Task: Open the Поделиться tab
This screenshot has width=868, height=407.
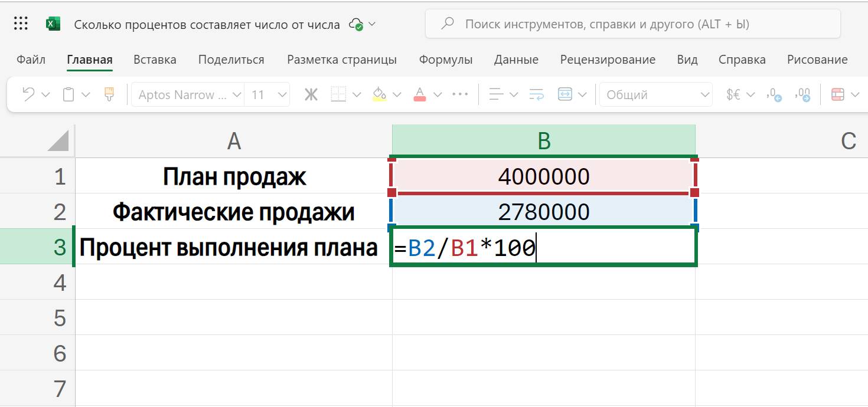Action: [231, 60]
